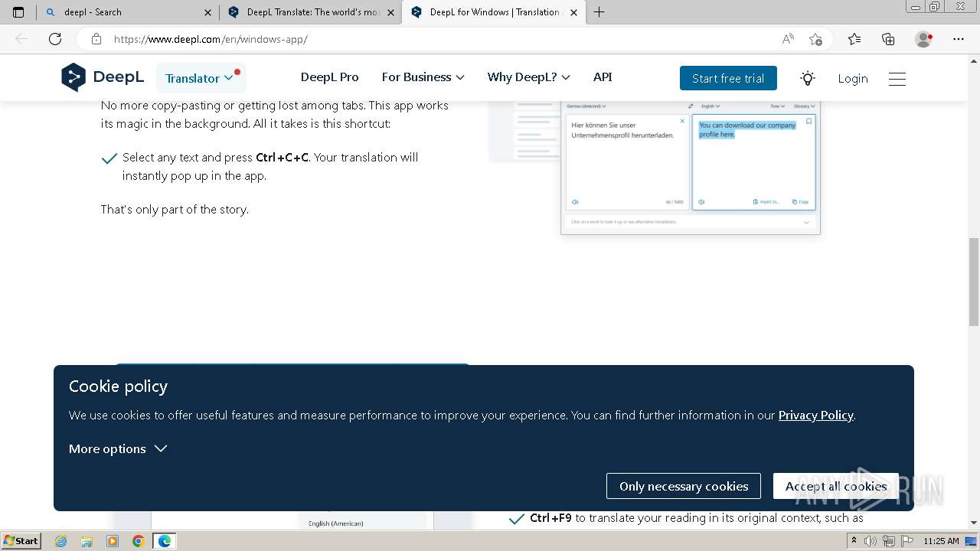Viewport: 980px width, 551px height.
Task: Click the Cookie policy heading
Action: [x=118, y=386]
